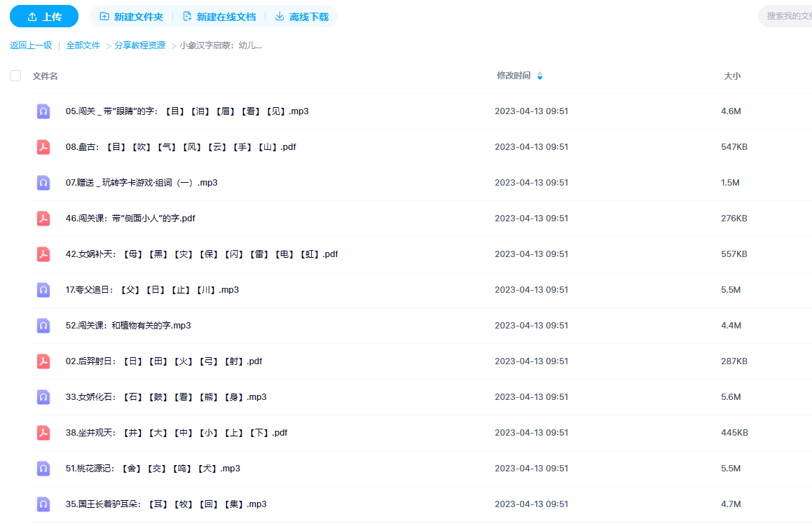Click size 547KB of 08.盘古 row

[x=734, y=147]
